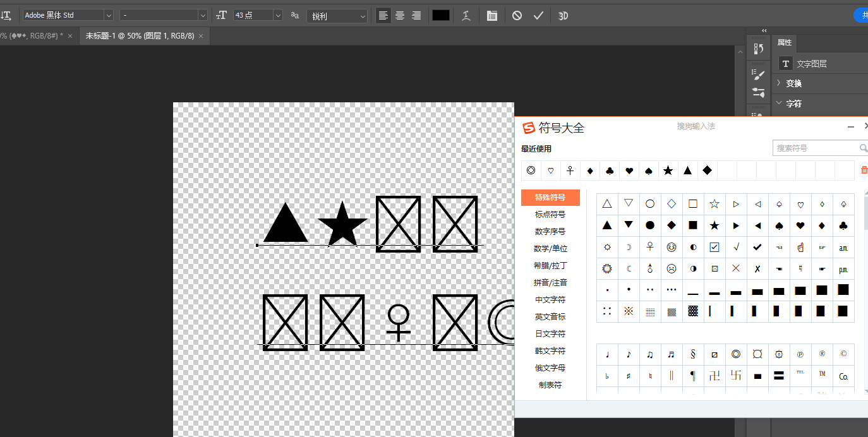
Task: Switch to the 未标题-1 document tab
Action: (x=140, y=36)
